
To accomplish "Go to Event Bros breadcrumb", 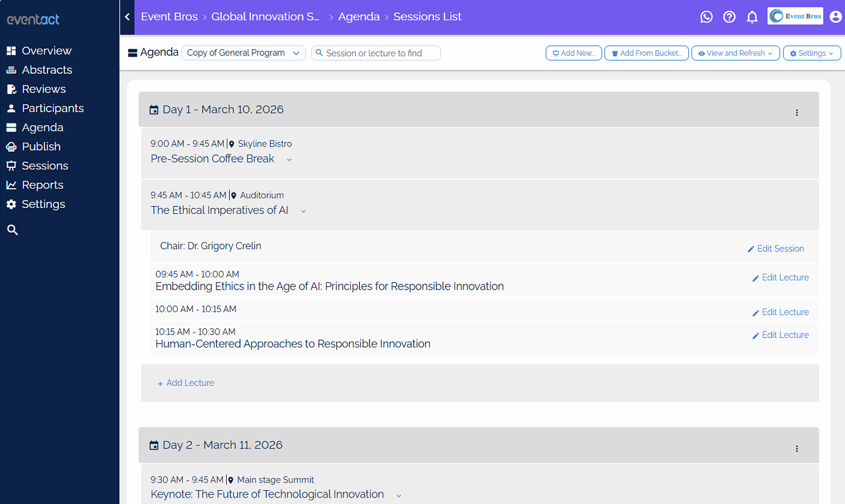I will 169,17.
